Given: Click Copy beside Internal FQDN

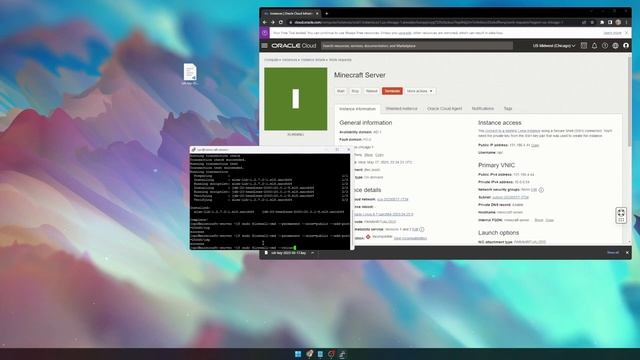Looking at the screenshot, I should point(550,220).
